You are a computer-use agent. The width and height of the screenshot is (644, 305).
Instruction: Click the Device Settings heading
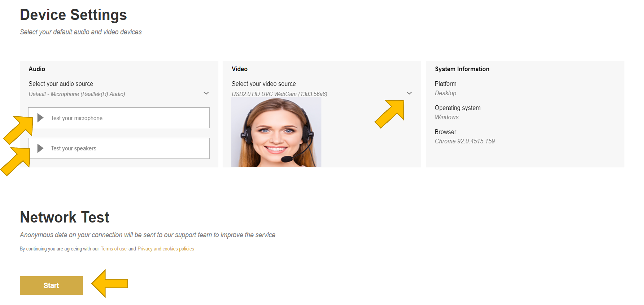click(x=73, y=15)
